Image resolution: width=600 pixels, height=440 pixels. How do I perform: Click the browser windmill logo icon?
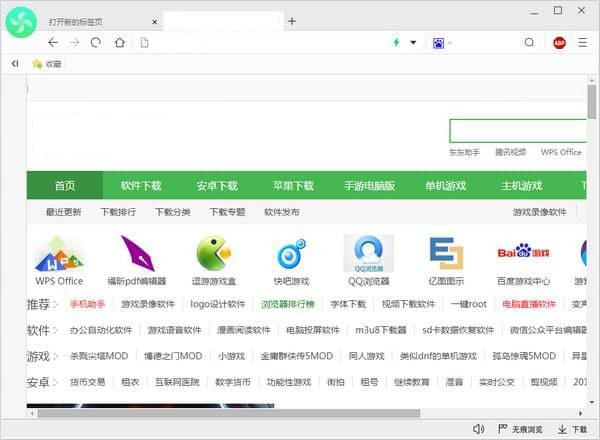tap(21, 22)
